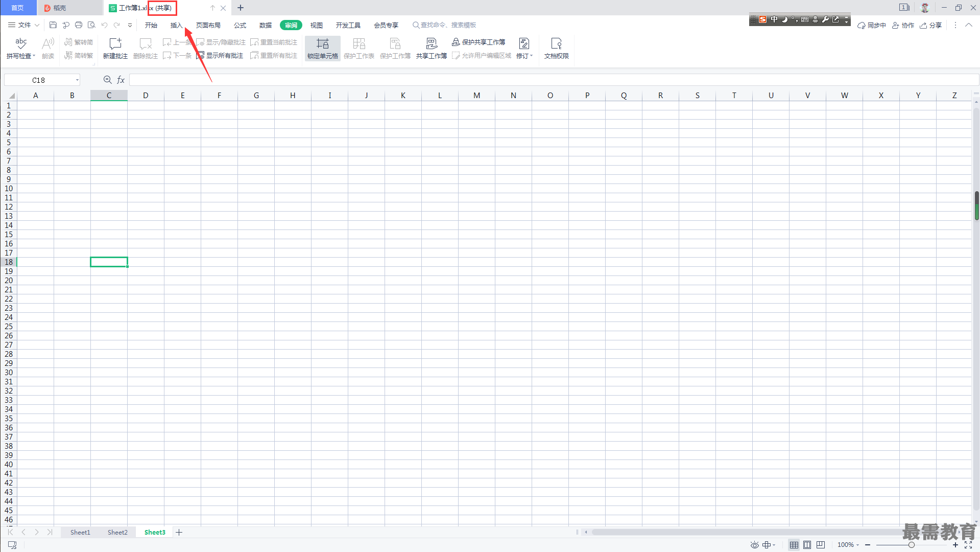
Task: Add a new sheet with the plus button
Action: [179, 532]
